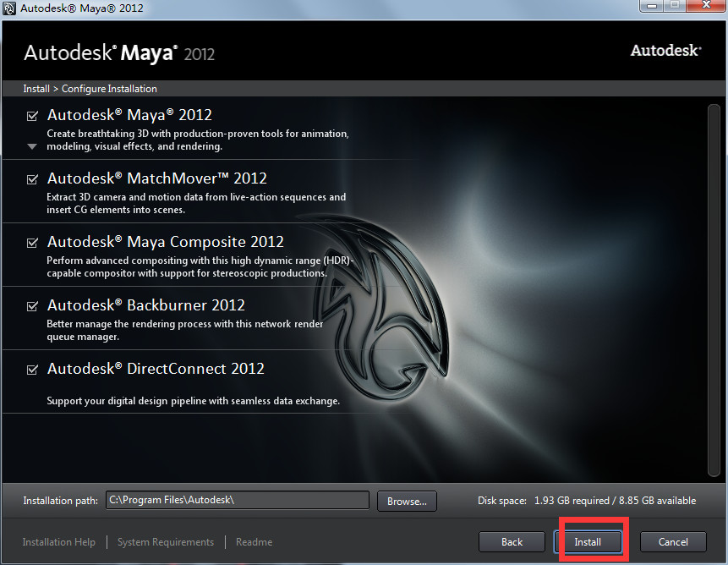728x565 pixels.
Task: Select the "Autodesk® MatchMover™ 2012" product title
Action: (x=157, y=178)
